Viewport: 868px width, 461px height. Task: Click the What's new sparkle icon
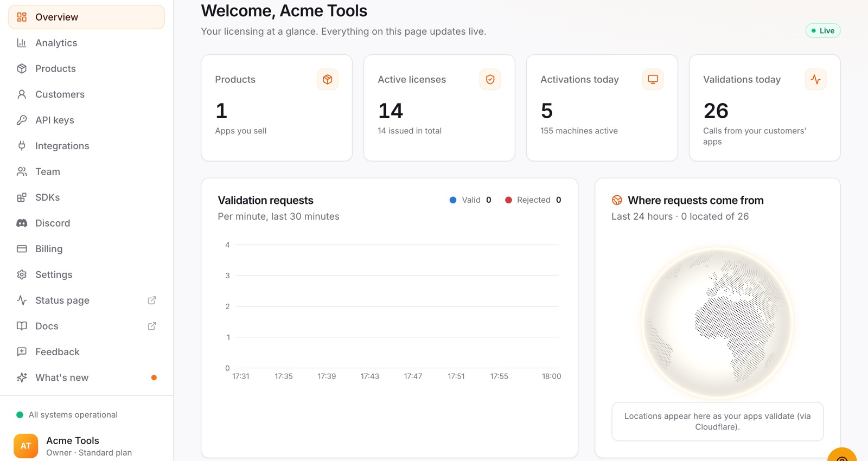pos(22,377)
